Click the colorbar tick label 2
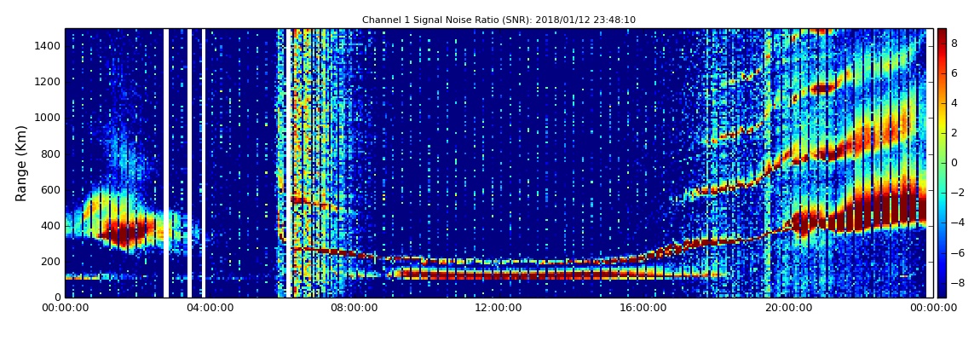The width and height of the screenshot is (980, 347). pos(954,132)
